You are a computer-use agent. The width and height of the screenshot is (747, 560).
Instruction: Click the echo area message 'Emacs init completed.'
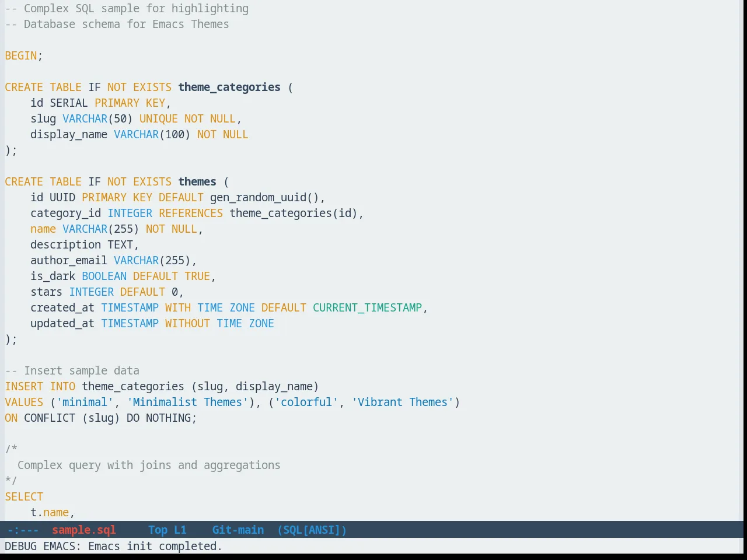[155, 546]
